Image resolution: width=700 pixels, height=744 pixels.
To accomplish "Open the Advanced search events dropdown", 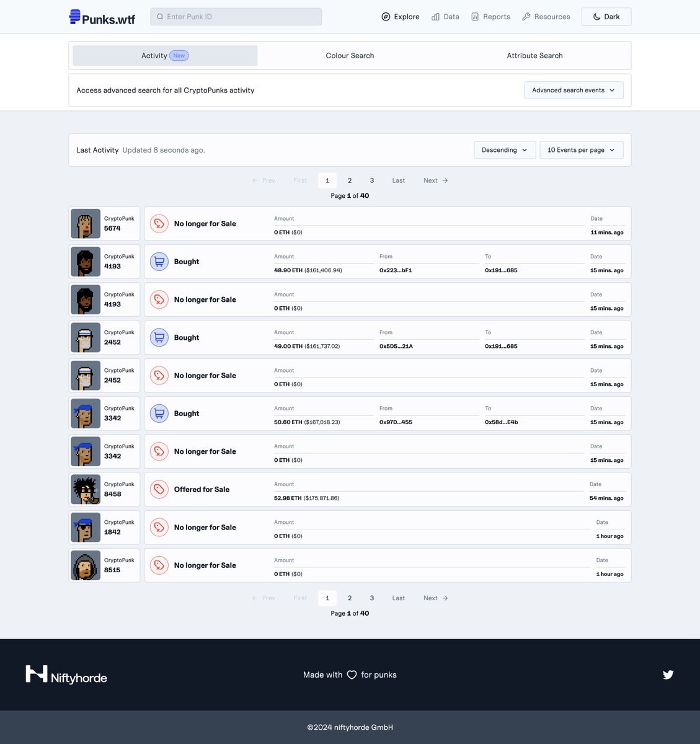I will 574,90.
